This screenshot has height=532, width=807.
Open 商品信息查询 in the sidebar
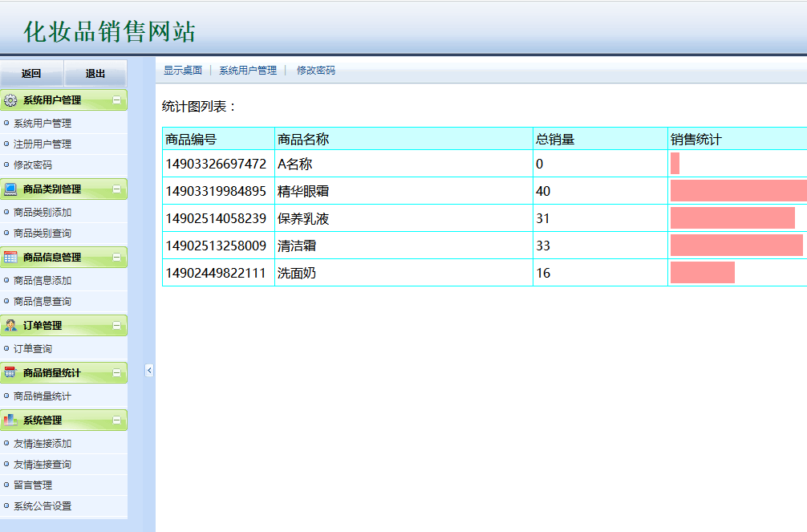coord(43,301)
